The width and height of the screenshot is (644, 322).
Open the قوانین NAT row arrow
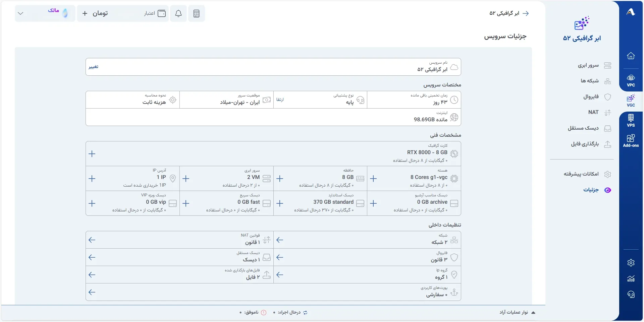point(92,240)
